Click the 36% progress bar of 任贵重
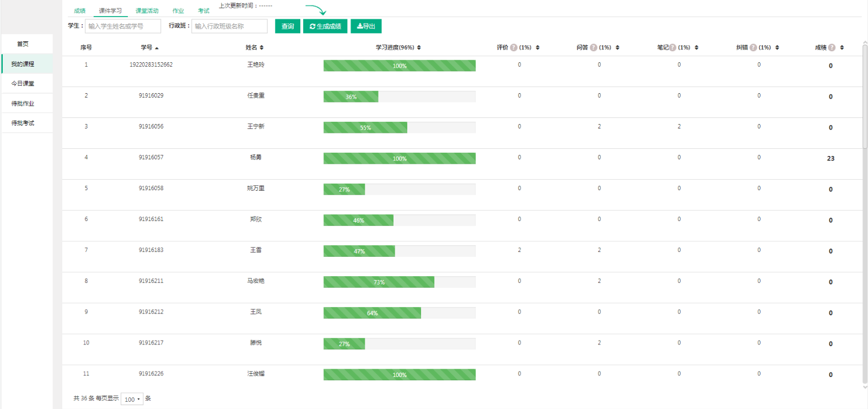 (x=400, y=96)
